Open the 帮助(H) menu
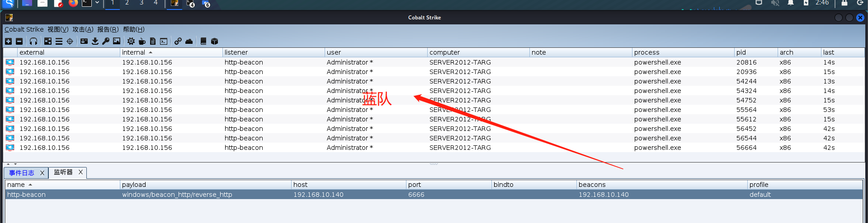Viewport: 868px width, 223px height. coord(133,29)
